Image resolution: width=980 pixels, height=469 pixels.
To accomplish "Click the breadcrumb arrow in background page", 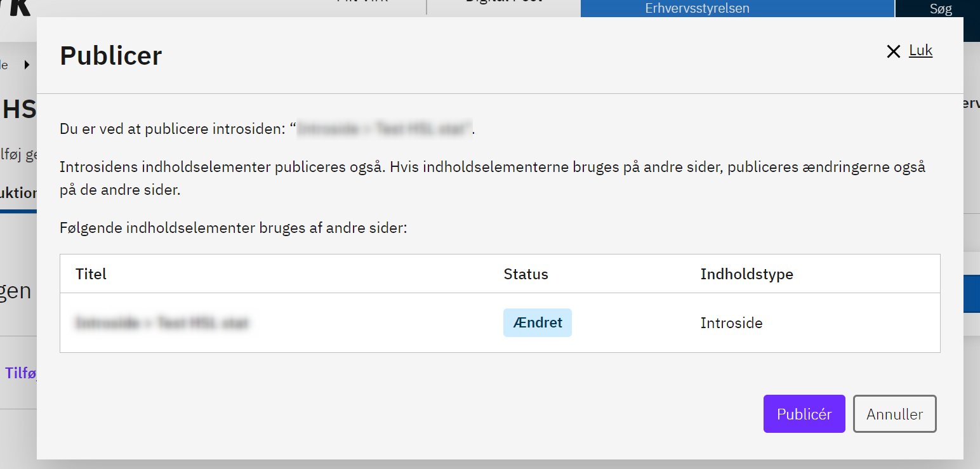I will [x=27, y=65].
